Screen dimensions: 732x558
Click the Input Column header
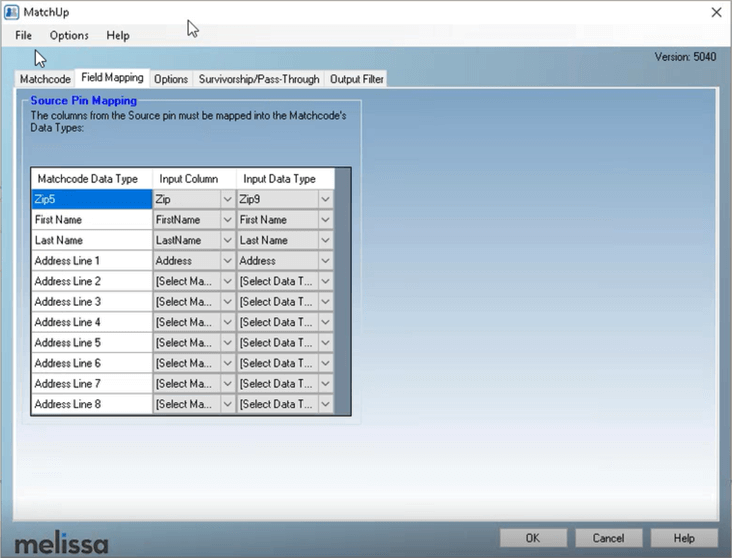click(x=194, y=179)
